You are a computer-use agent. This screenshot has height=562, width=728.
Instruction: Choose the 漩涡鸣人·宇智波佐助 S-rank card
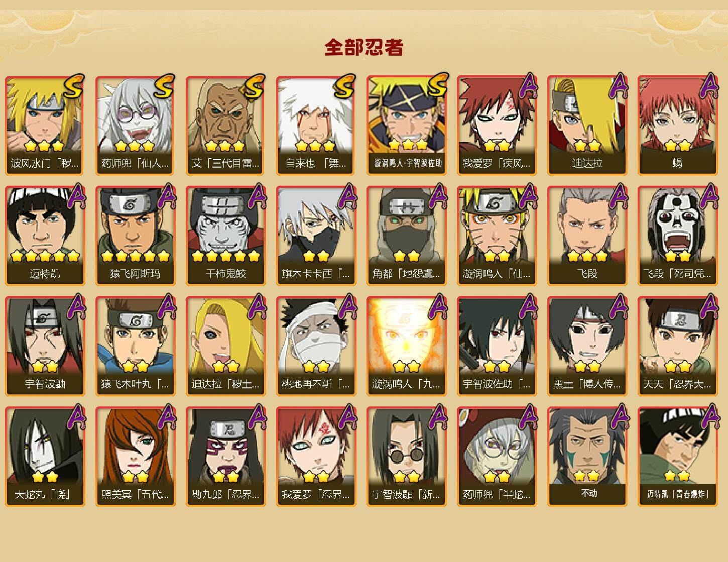407,125
